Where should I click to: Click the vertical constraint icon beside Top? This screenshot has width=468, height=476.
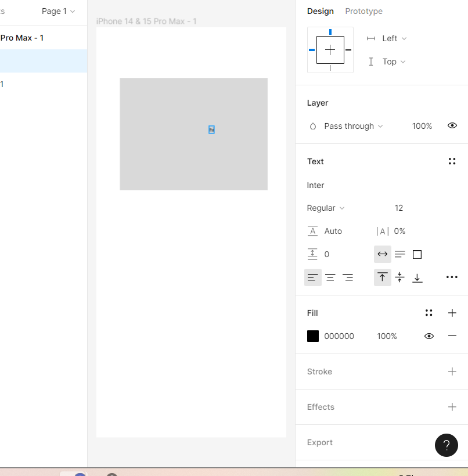coord(371,62)
